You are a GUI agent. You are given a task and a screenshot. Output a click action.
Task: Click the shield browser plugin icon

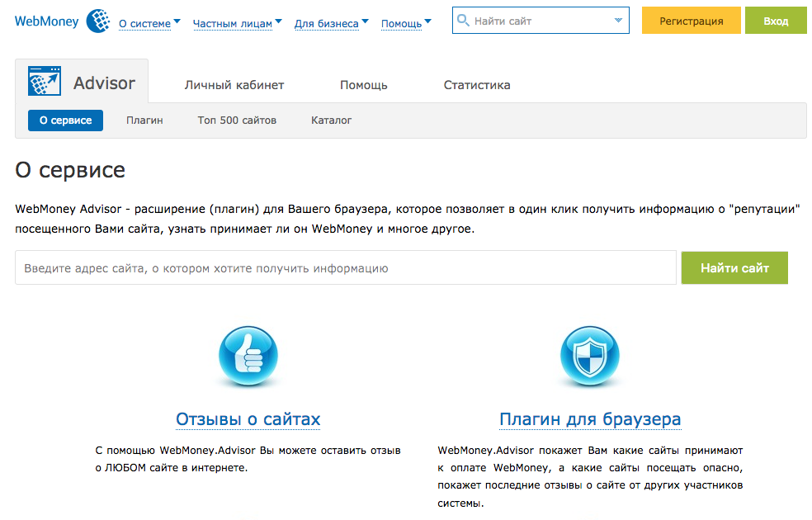pyautogui.click(x=590, y=356)
